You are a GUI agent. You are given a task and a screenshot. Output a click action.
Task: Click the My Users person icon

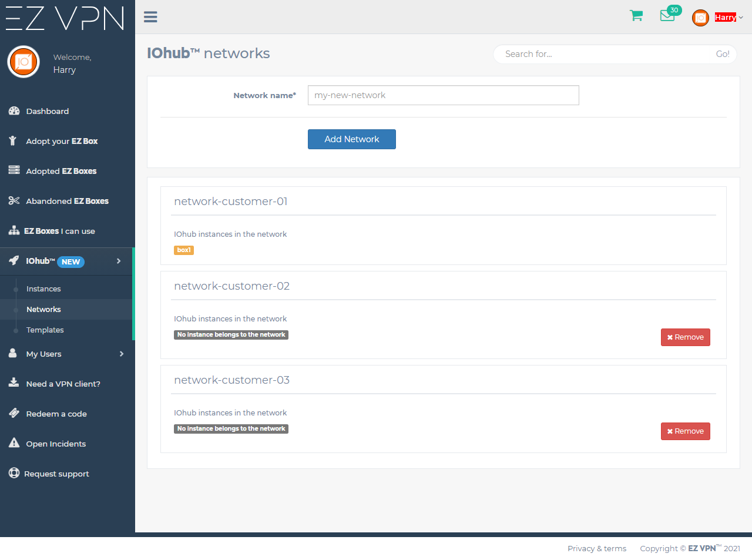(x=13, y=353)
